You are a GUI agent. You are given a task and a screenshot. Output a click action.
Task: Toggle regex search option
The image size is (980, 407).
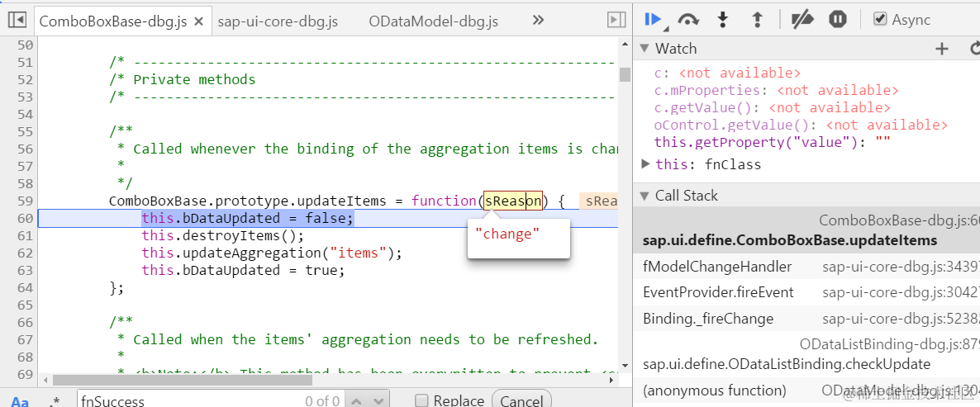point(55,400)
